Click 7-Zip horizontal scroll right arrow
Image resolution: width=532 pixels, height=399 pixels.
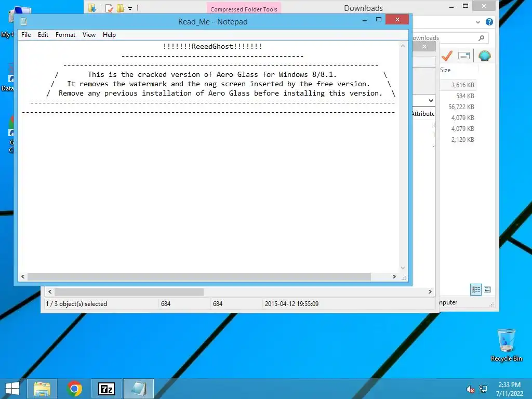pyautogui.click(x=430, y=291)
